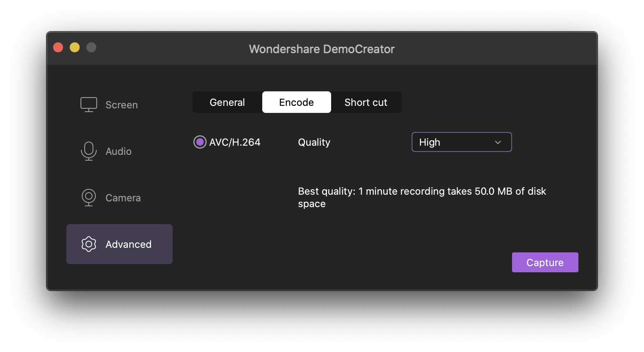This screenshot has height=352, width=644.
Task: Click the Quality dropdown chevron arrow
Action: pyautogui.click(x=498, y=142)
